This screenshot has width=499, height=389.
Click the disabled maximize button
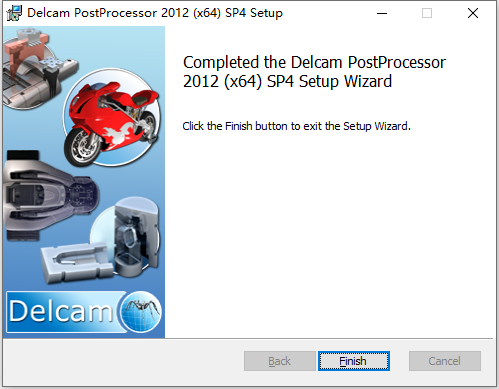427,13
